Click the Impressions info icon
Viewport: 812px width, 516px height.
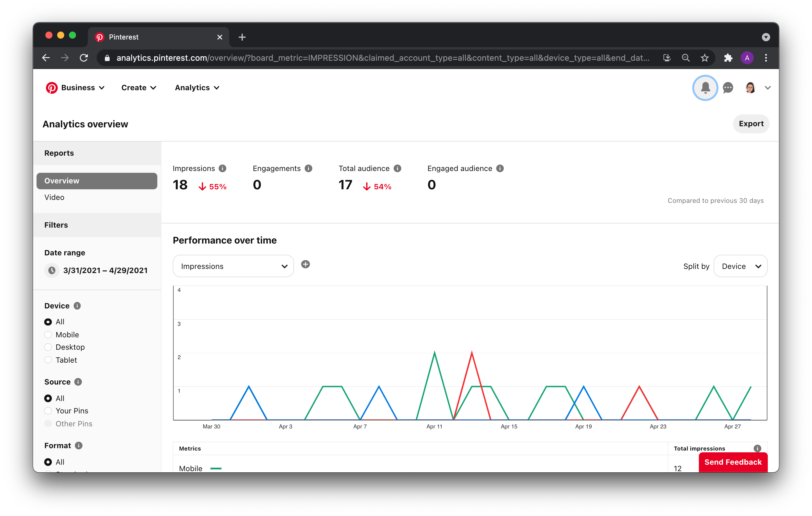click(222, 168)
